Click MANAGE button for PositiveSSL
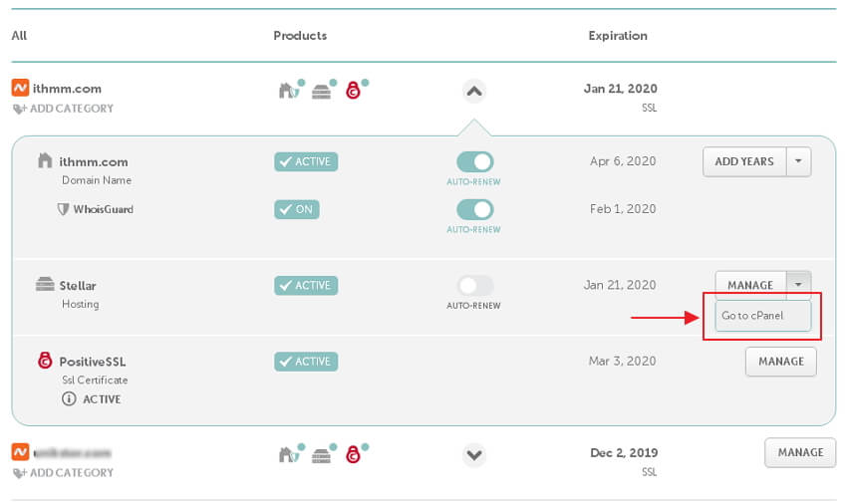Viewport: 847px width, 504px height. [781, 362]
